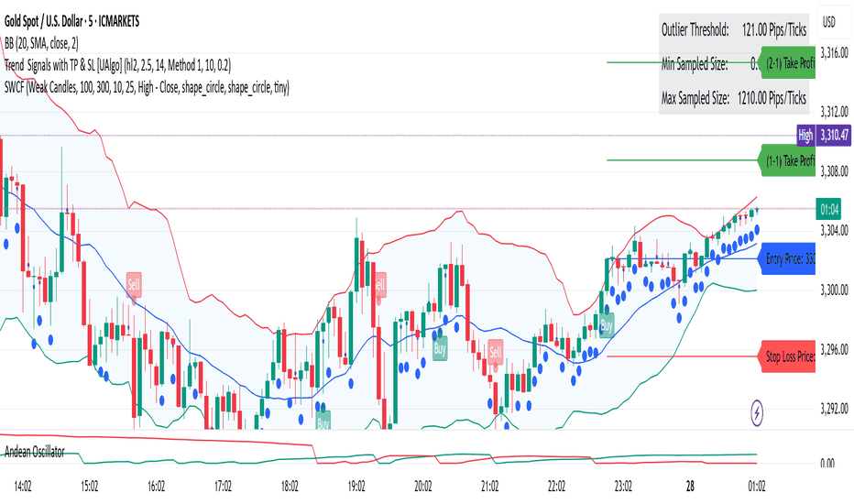This screenshot has height=504, width=854.
Task: Click the 28 date marker on time axis
Action: [690, 486]
